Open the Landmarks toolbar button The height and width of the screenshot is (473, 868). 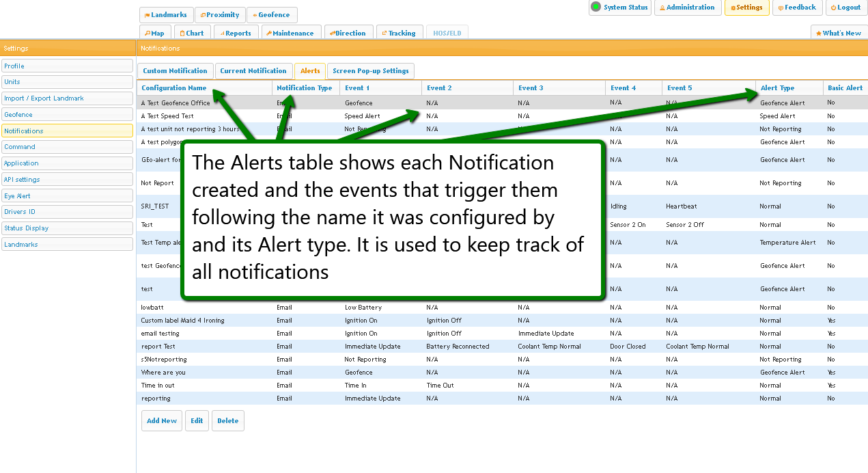pyautogui.click(x=166, y=15)
